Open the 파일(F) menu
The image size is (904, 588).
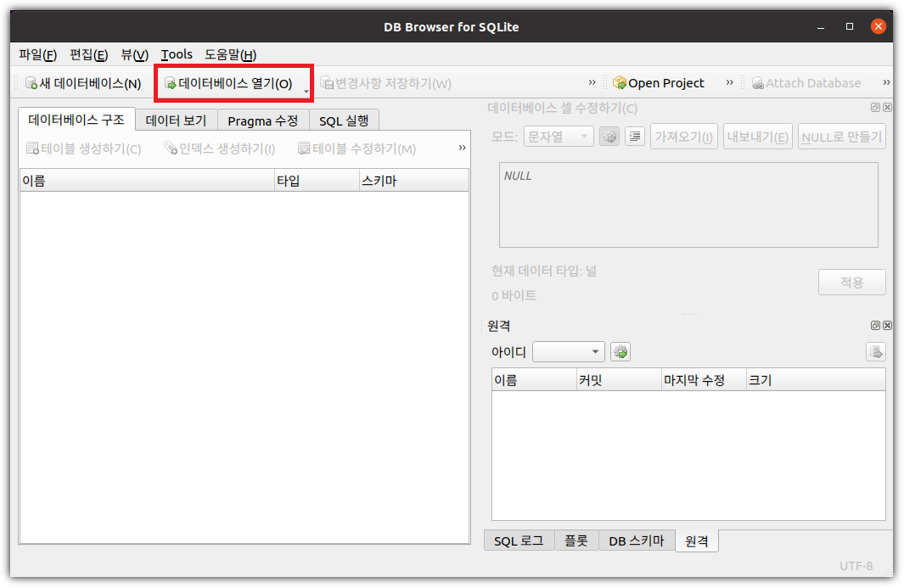pos(37,55)
